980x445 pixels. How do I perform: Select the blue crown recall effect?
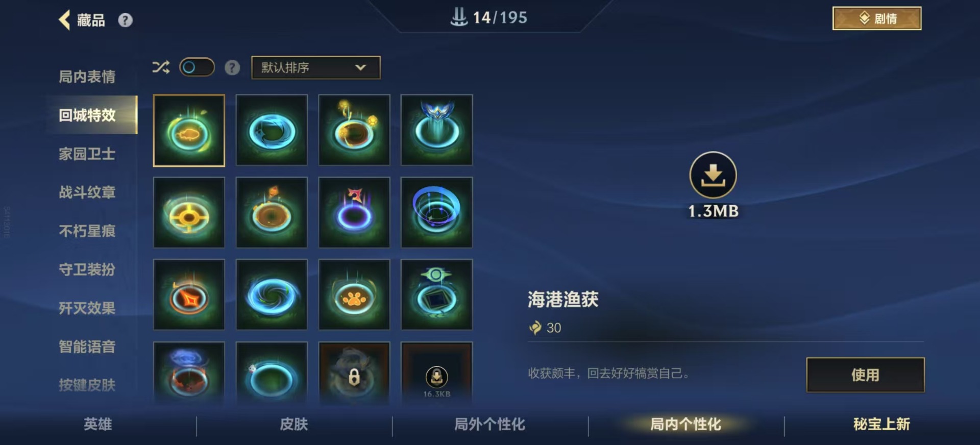(x=437, y=130)
